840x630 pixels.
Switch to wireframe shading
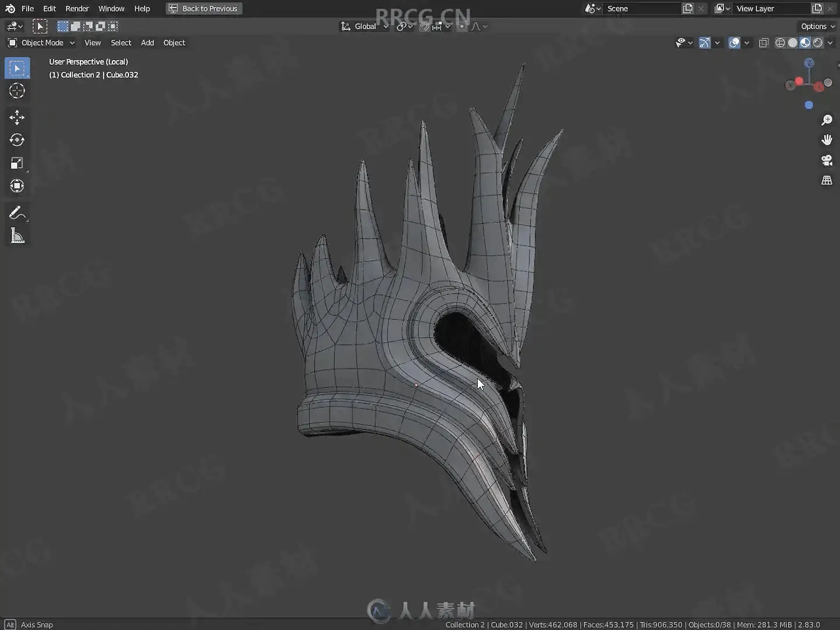point(780,43)
